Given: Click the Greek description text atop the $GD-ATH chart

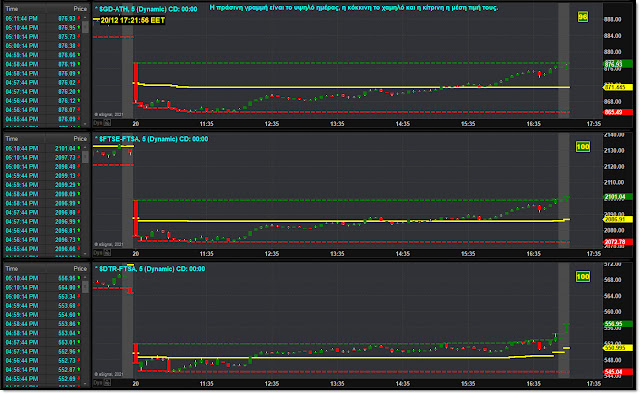Looking at the screenshot, I should coord(353,8).
